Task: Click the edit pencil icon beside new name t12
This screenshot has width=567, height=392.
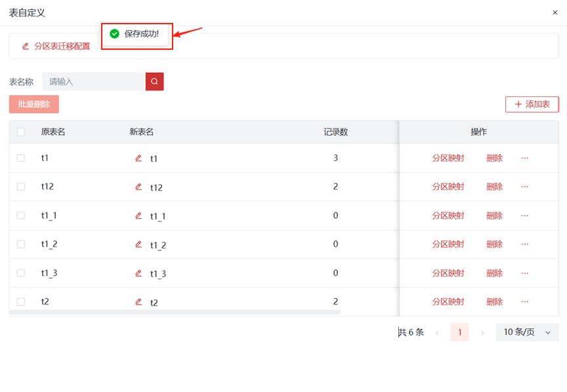Action: tap(138, 187)
